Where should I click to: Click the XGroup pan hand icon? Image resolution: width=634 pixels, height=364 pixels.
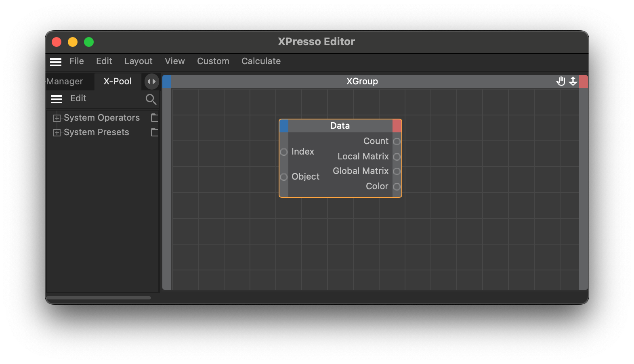561,82
